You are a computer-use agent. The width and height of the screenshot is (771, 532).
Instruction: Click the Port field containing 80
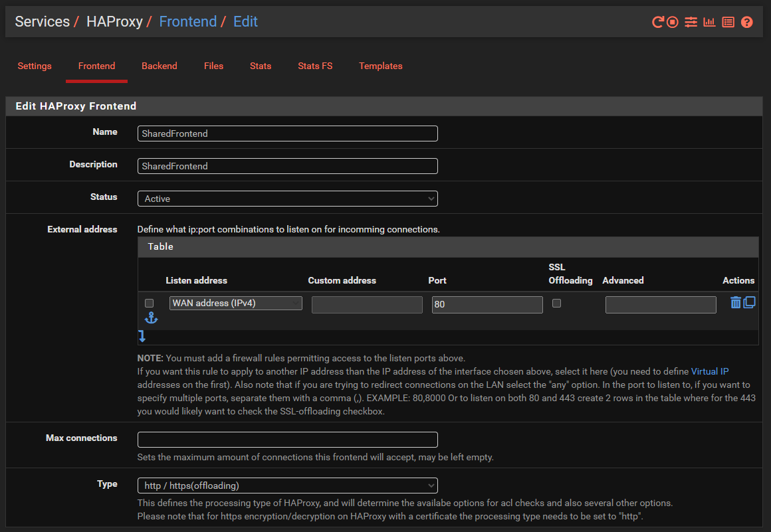(487, 305)
